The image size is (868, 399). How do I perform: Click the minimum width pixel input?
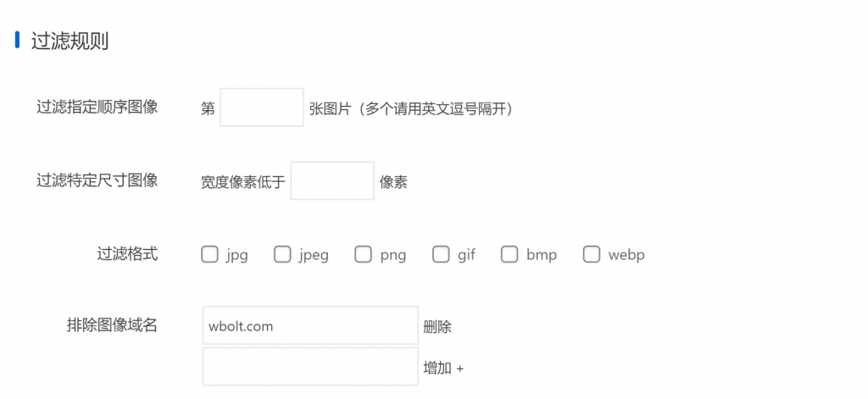coord(332,181)
